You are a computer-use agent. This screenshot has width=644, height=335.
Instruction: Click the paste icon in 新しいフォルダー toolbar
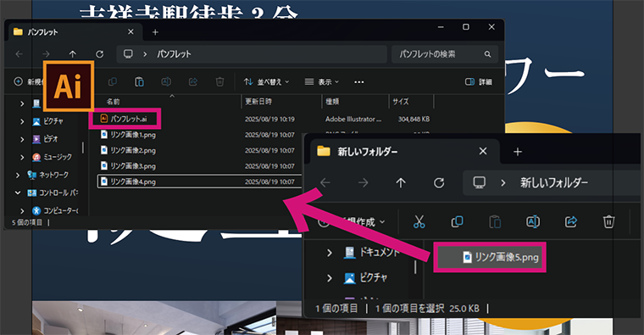click(495, 222)
